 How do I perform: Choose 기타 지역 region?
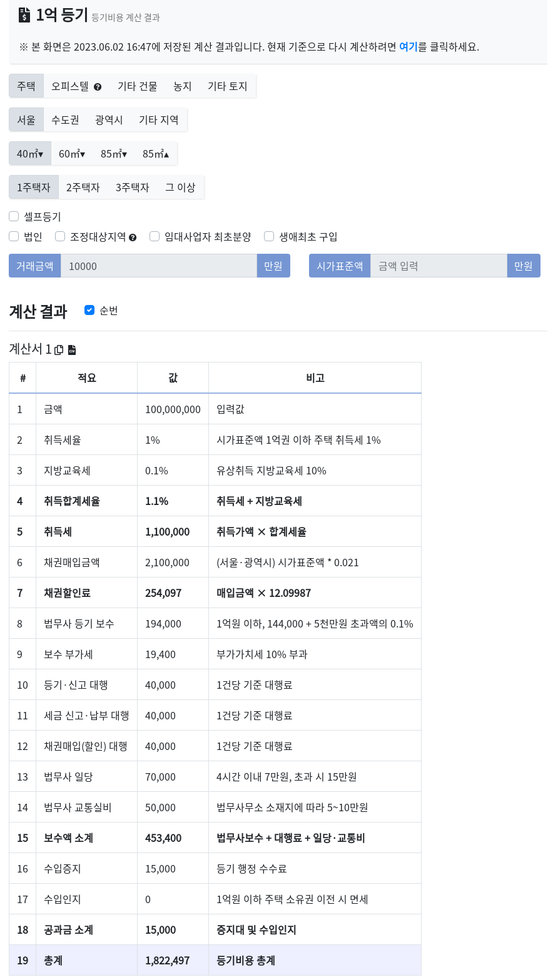pyautogui.click(x=159, y=120)
